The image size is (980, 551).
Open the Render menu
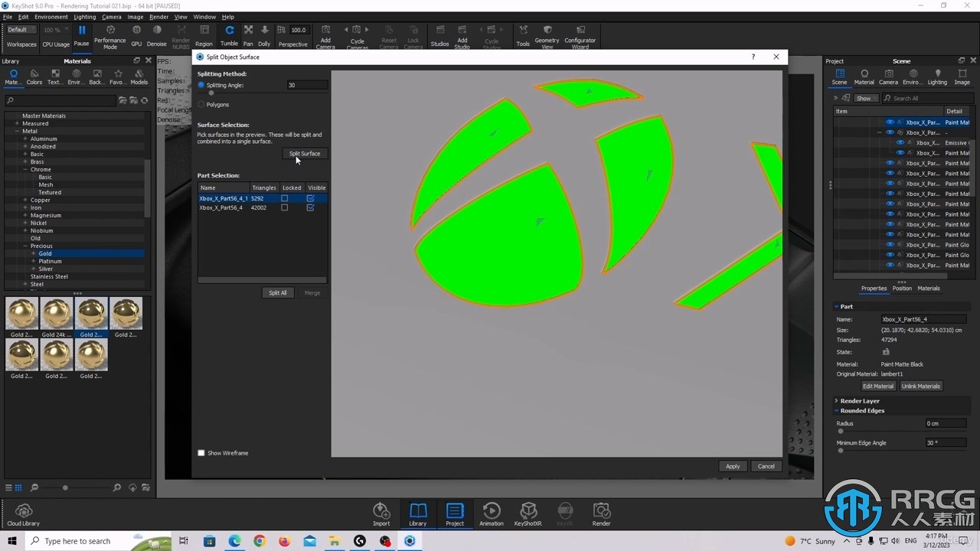tap(158, 16)
